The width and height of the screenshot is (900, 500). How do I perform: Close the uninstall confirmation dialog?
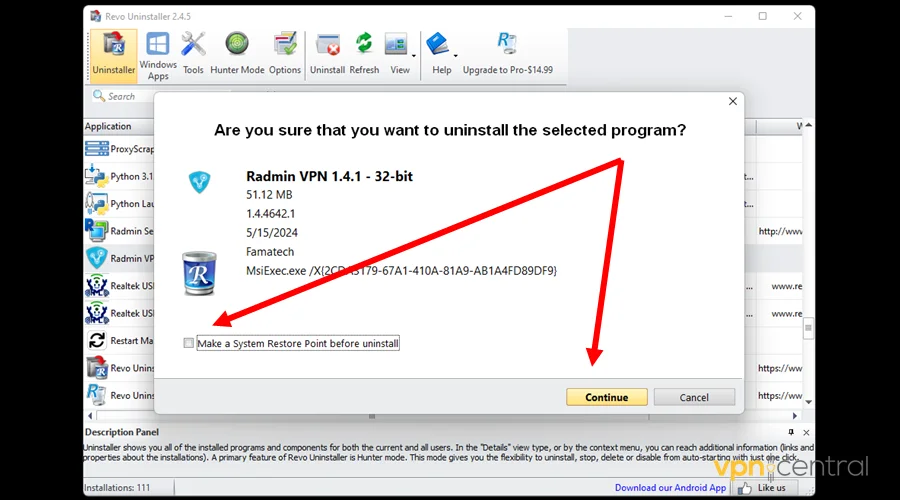[x=732, y=102]
